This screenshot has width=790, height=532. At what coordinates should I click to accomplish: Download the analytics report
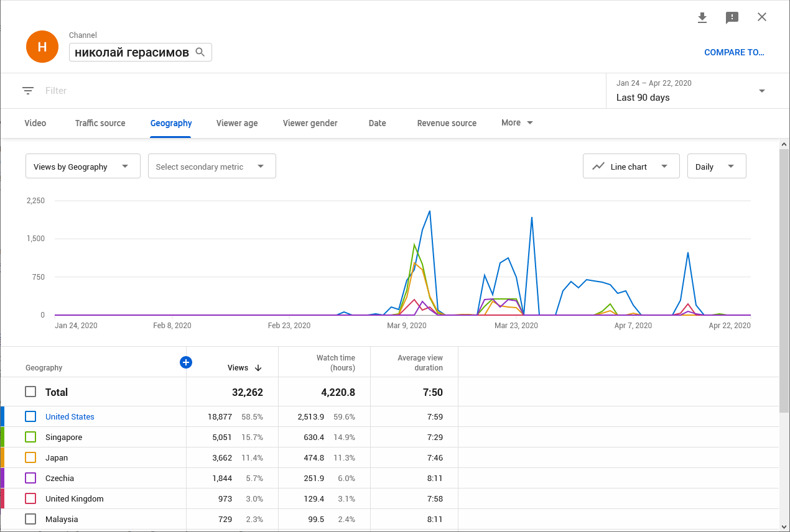(x=702, y=17)
